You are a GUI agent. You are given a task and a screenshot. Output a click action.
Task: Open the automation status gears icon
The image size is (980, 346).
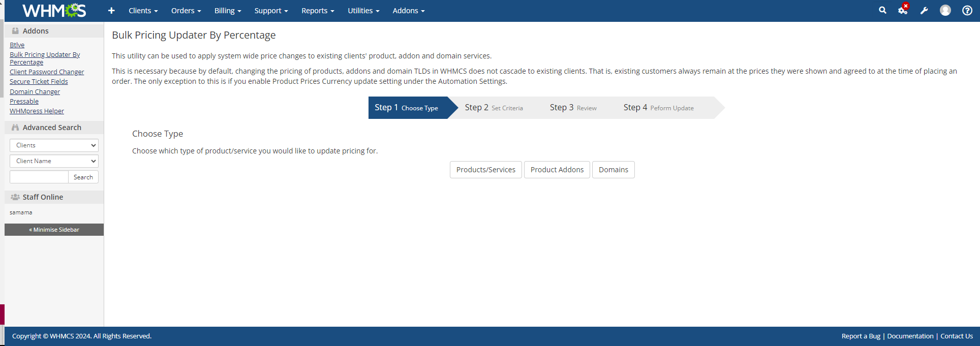click(x=903, y=10)
